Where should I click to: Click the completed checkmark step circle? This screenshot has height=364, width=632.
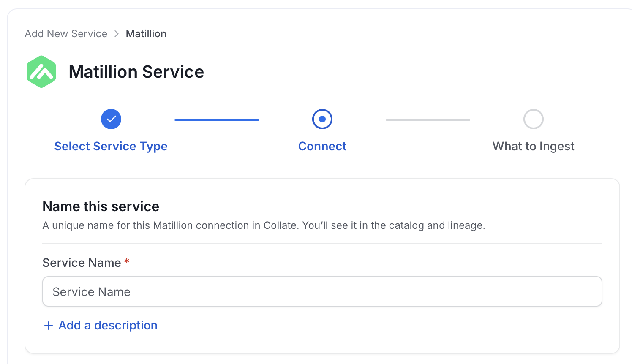[111, 119]
